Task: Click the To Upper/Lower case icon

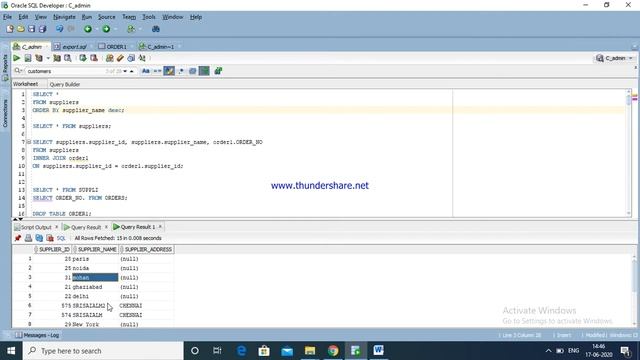Action: 142,58
